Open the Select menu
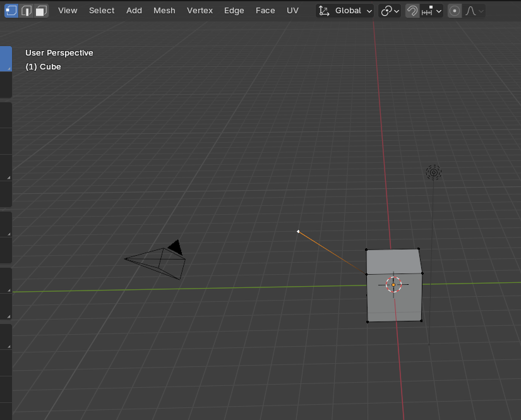The height and width of the screenshot is (420, 521). [102, 11]
